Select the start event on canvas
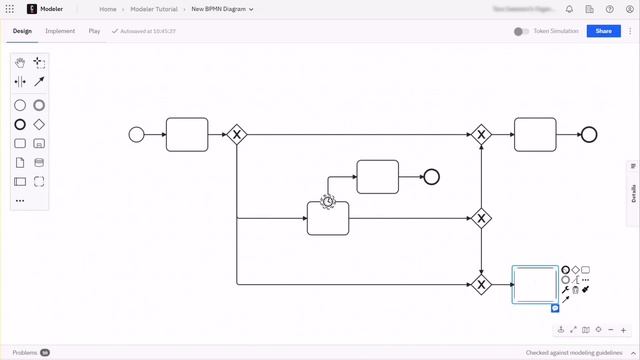The height and width of the screenshot is (360, 640). coord(136,134)
